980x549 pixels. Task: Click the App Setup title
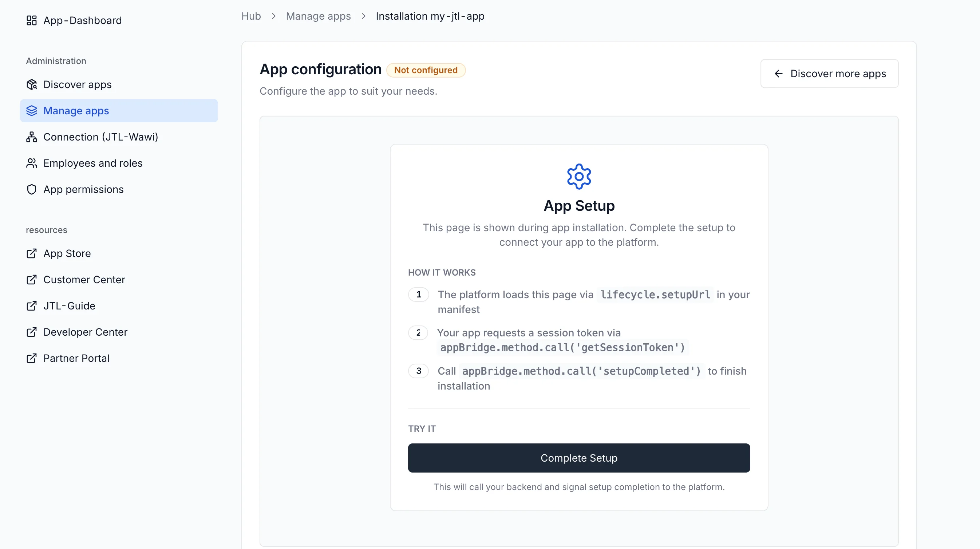(x=578, y=206)
